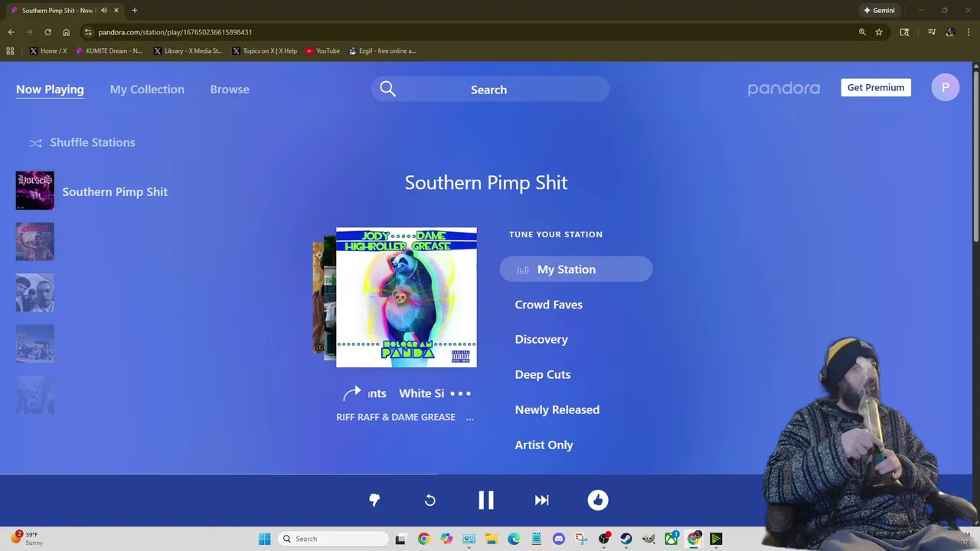This screenshot has width=980, height=551.
Task: Open Microsoft Edge from the taskbar
Action: point(514,539)
